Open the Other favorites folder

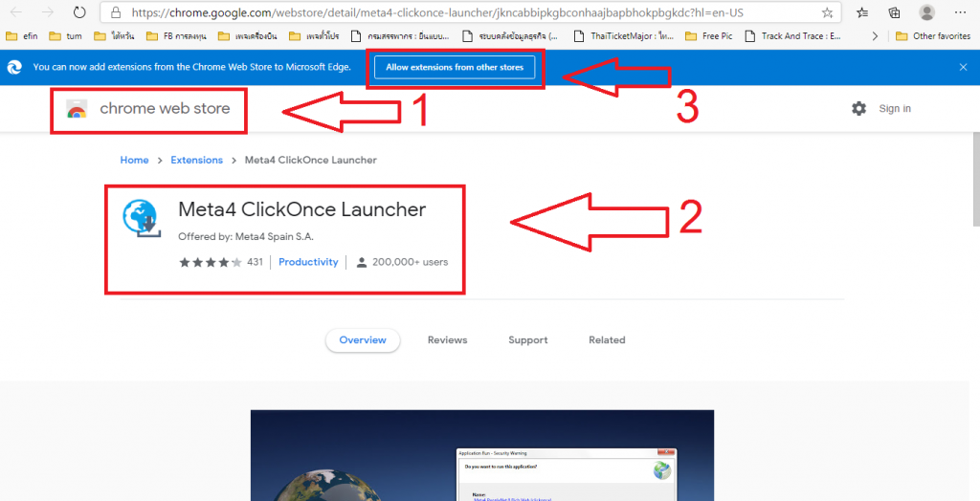932,36
